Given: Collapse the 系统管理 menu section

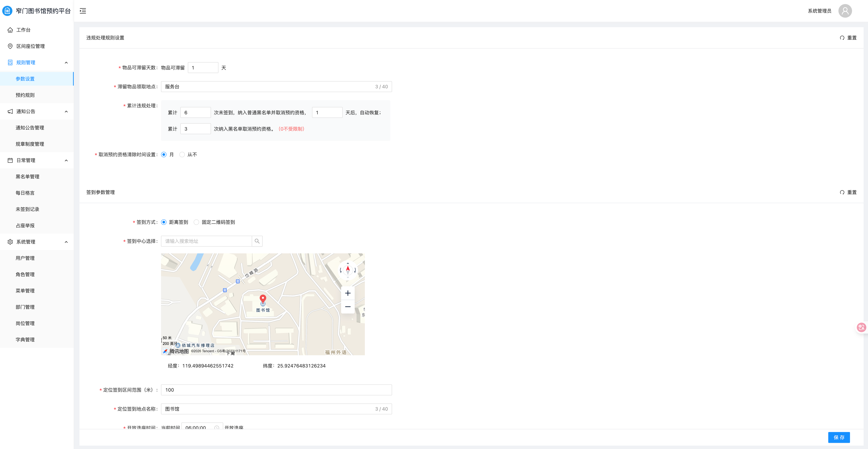Looking at the screenshot, I should [x=66, y=242].
